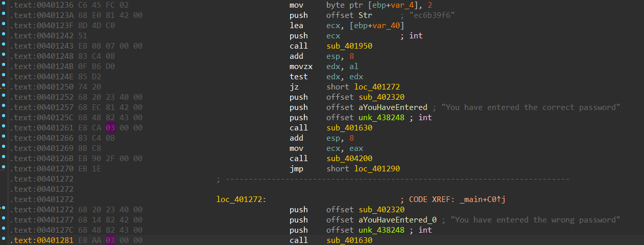This screenshot has height=245, width=644.
Task: Select the "ec6b39f6" string comment
Action: click(x=432, y=15)
